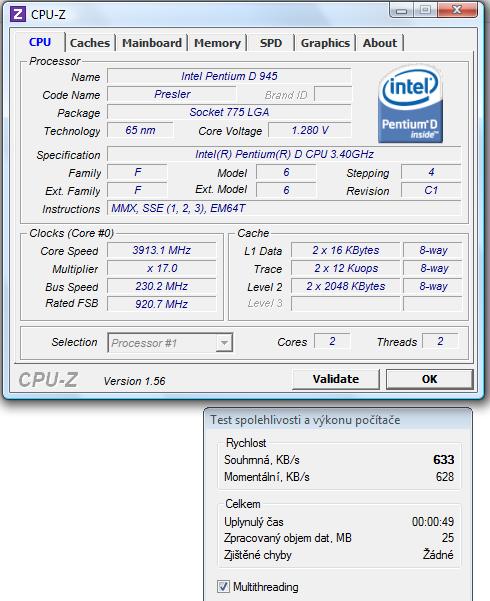Click the Multiplier value 'x 17.0'

(x=161, y=268)
